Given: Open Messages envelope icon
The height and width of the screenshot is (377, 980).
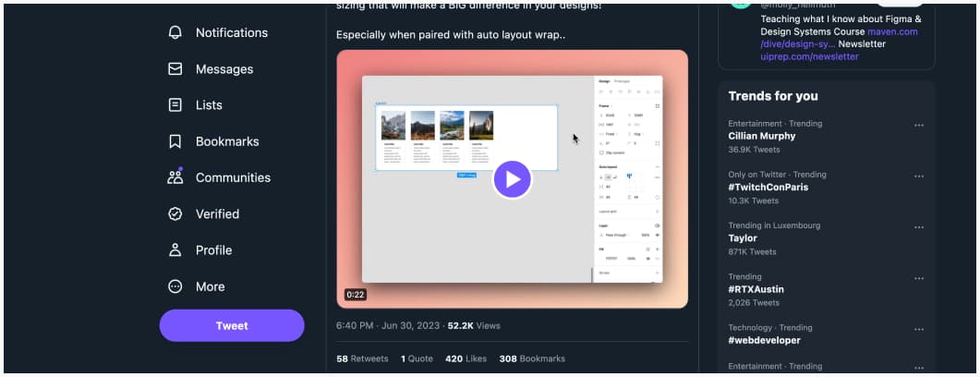Looking at the screenshot, I should click(x=175, y=69).
